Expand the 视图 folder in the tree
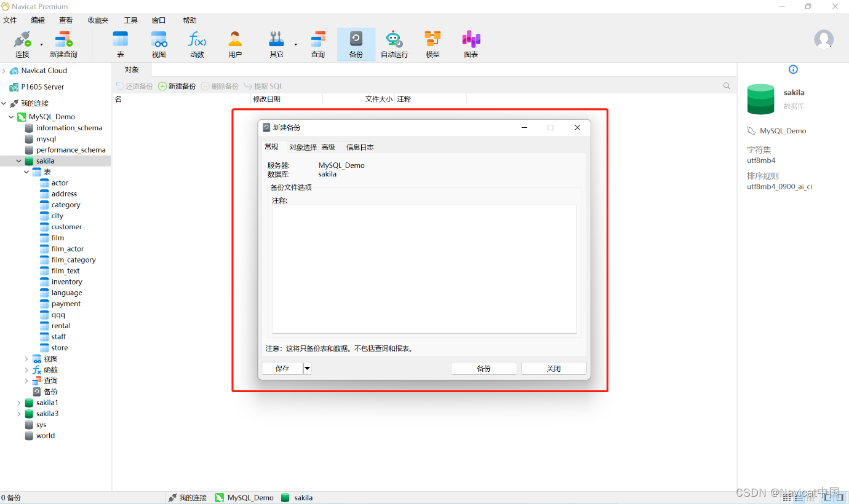Viewport: 849px width, 504px height. pos(26,359)
